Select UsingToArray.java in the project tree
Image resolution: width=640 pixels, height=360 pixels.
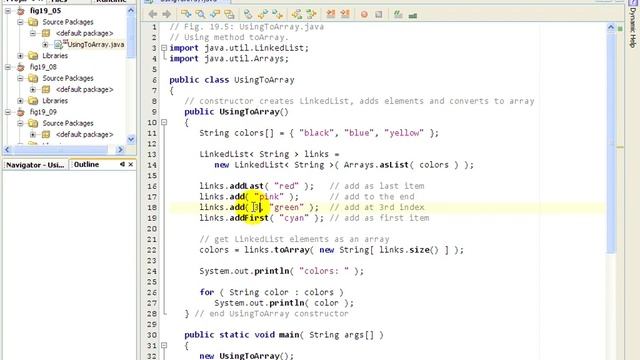(96, 44)
